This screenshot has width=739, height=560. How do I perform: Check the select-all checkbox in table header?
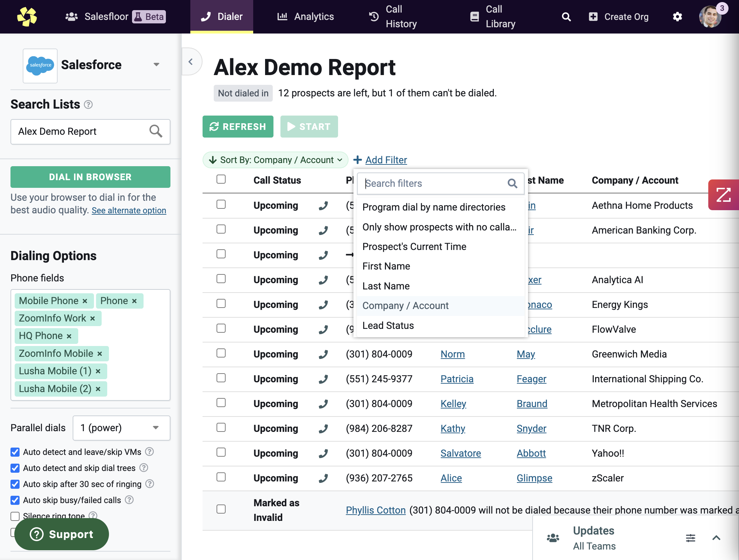point(221,179)
